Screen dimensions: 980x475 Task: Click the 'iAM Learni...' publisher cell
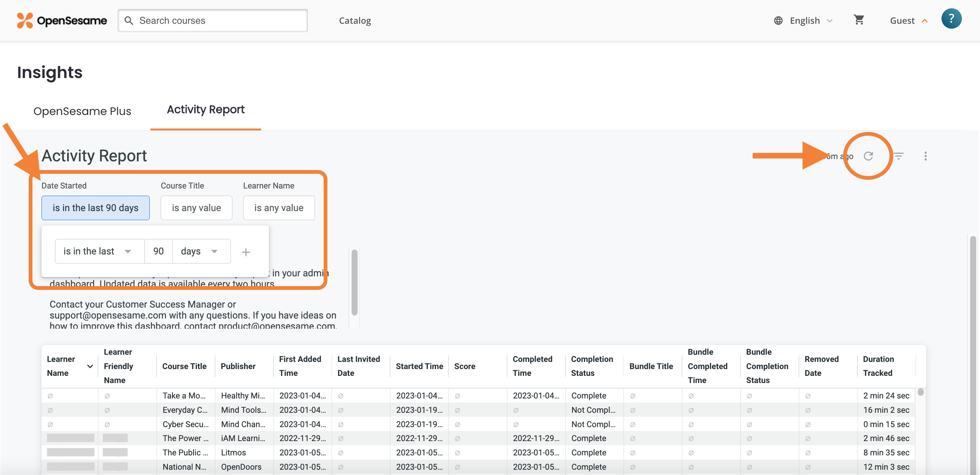[x=244, y=438]
